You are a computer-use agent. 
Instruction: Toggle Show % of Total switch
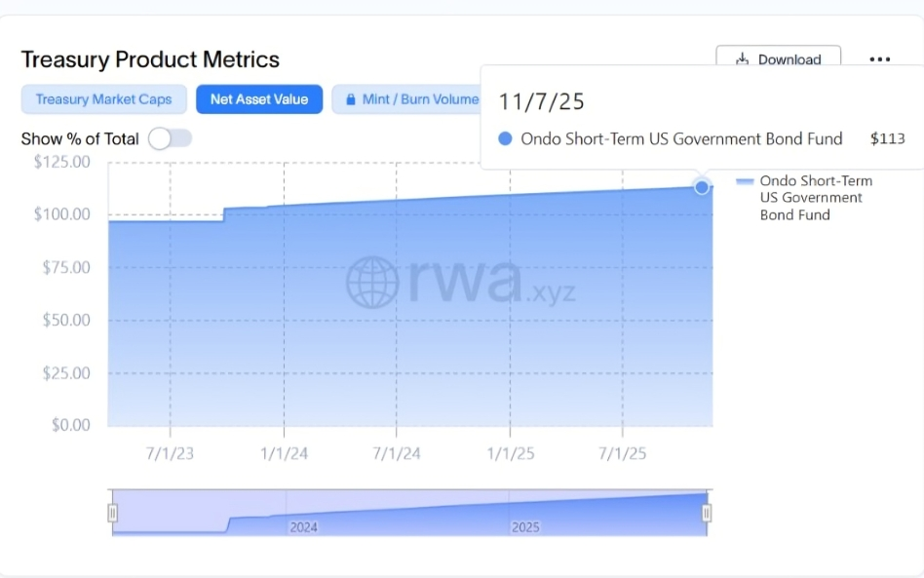pyautogui.click(x=171, y=138)
